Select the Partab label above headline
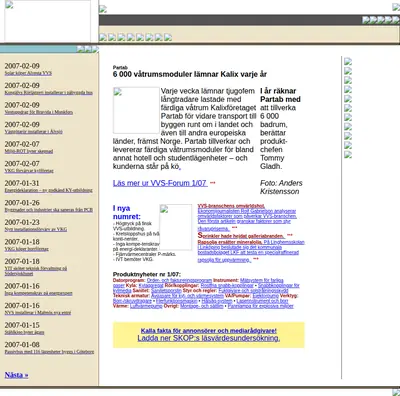Viewport: 400px width, 396px height. (x=120, y=67)
